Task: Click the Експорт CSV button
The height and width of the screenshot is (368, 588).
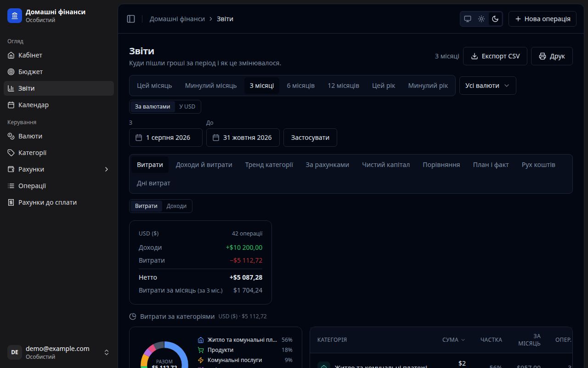Action: (495, 56)
